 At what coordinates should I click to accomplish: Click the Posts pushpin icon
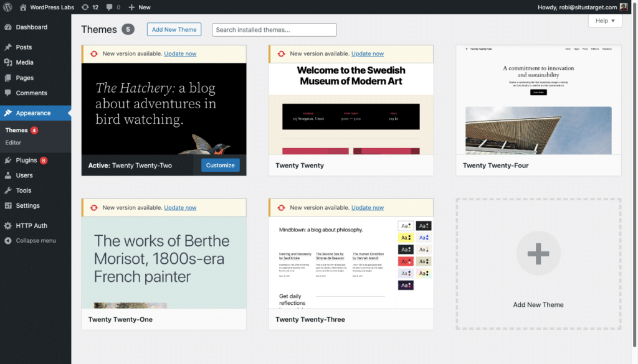(x=7, y=47)
